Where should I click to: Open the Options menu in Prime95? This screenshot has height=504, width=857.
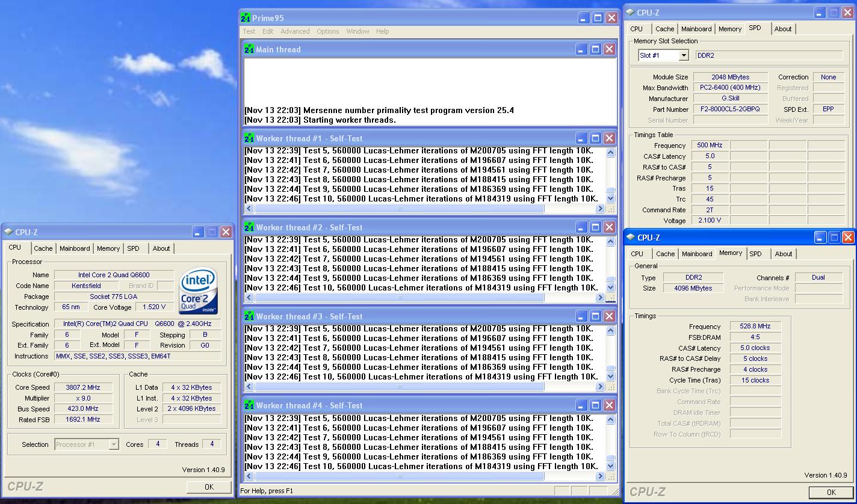328,31
